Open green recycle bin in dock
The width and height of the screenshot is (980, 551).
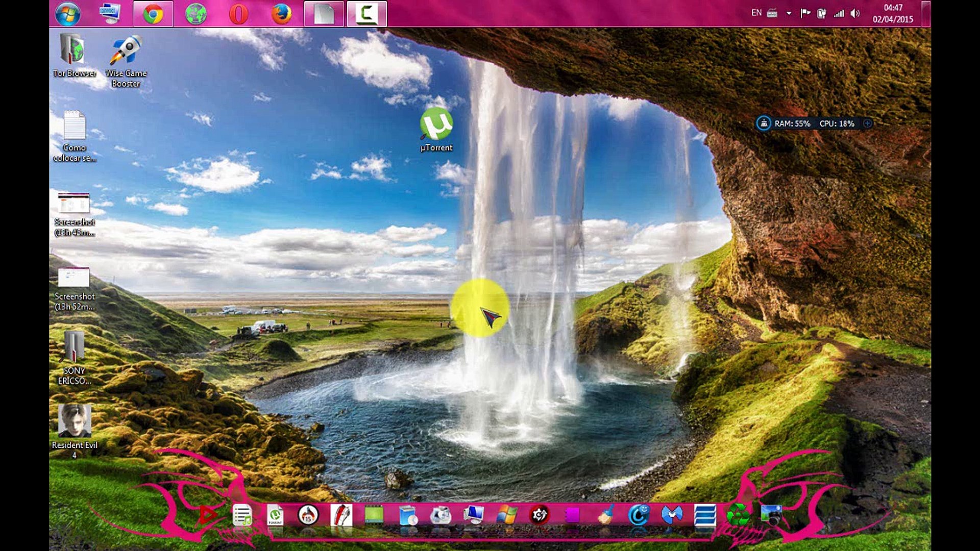tap(738, 515)
